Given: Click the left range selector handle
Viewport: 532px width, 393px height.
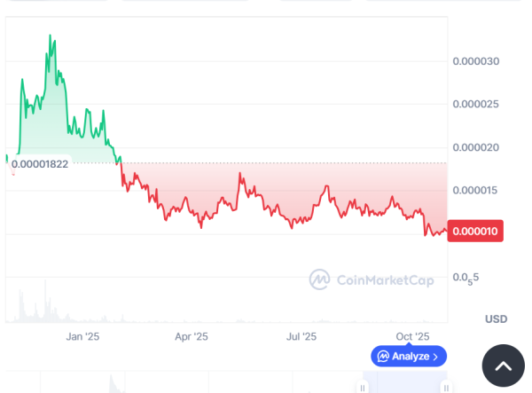Looking at the screenshot, I should [362, 388].
